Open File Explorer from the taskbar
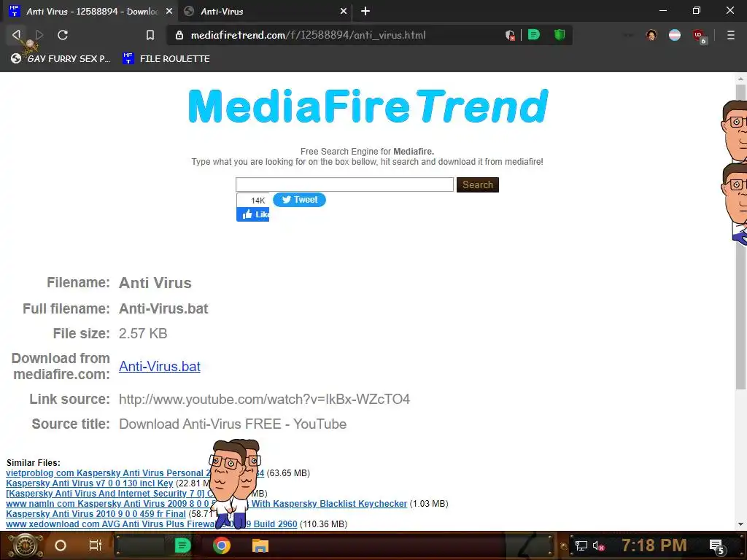Screen dimensions: 747x560 (x=260, y=545)
